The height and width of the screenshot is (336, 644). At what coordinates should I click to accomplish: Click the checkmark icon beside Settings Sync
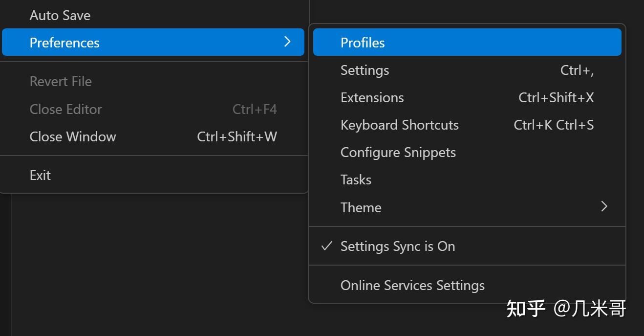click(x=326, y=246)
